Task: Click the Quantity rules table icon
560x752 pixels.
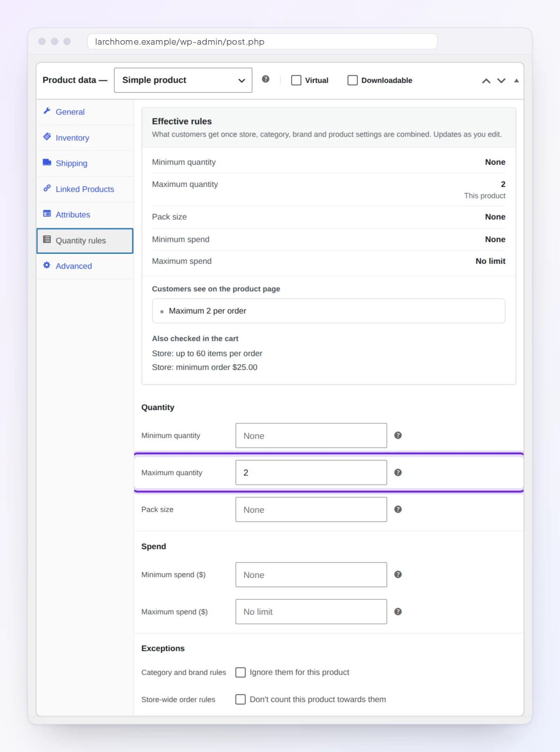Action: tap(47, 240)
